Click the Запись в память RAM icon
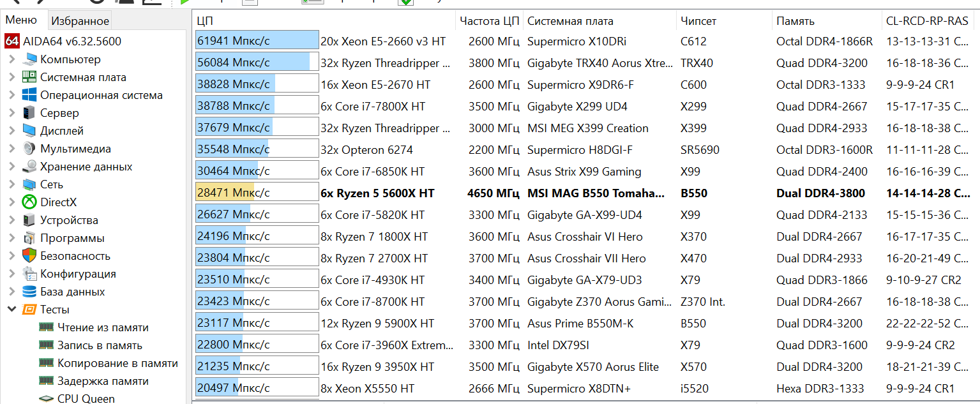This screenshot has height=404, width=980. click(46, 345)
